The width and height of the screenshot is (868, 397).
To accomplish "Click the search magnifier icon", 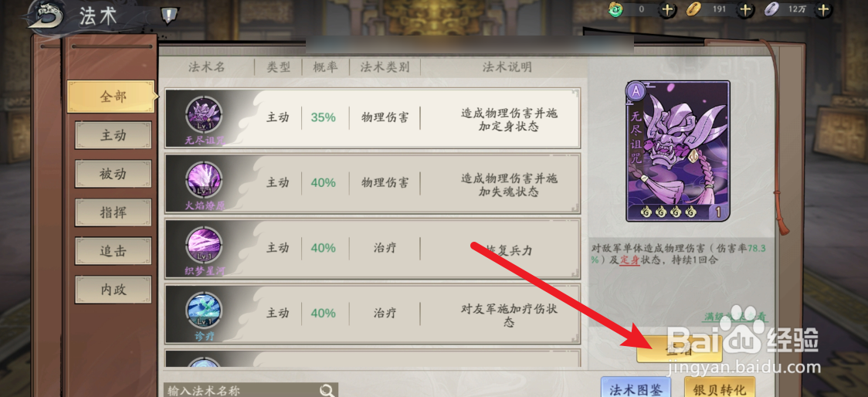I will (327, 390).
